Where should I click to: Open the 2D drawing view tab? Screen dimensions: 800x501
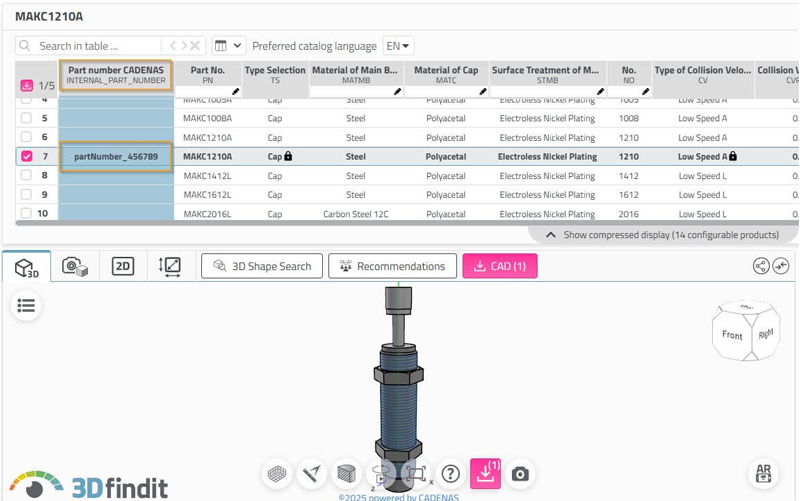click(x=123, y=266)
